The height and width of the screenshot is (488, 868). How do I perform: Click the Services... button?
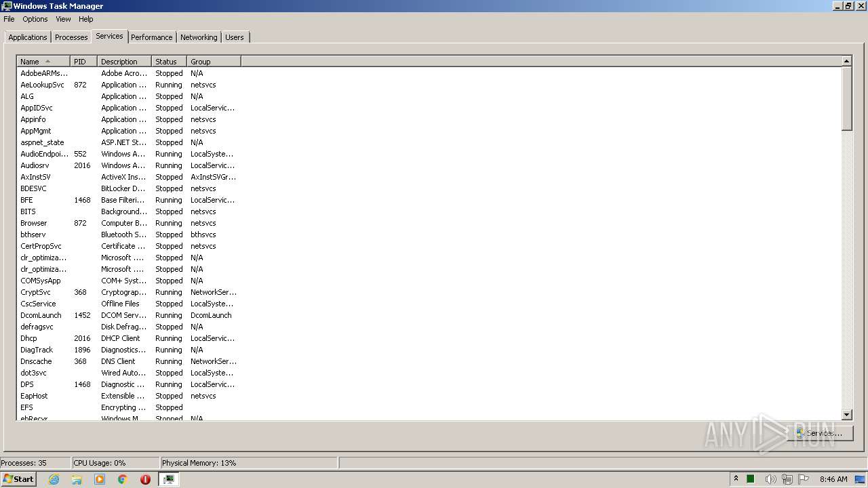820,433
